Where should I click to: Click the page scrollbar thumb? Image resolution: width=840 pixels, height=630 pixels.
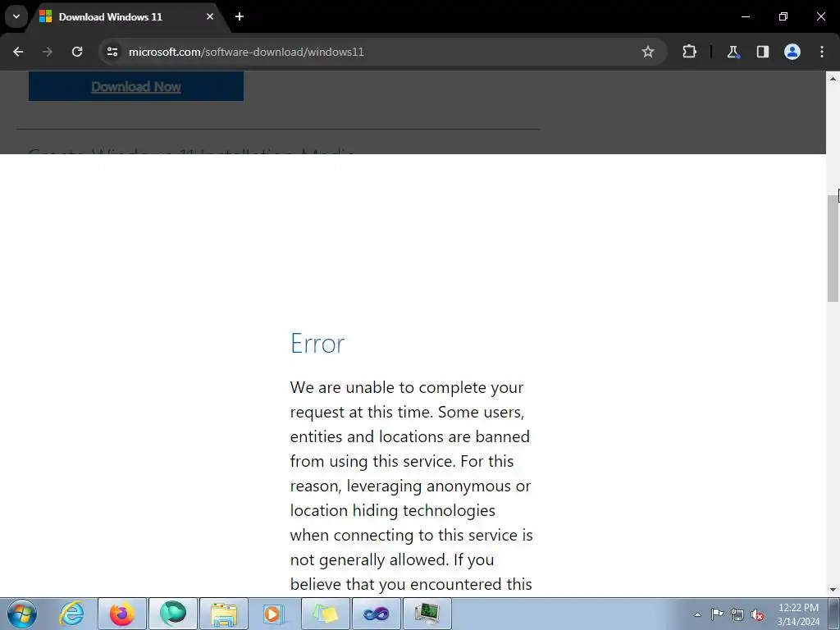[x=833, y=248]
